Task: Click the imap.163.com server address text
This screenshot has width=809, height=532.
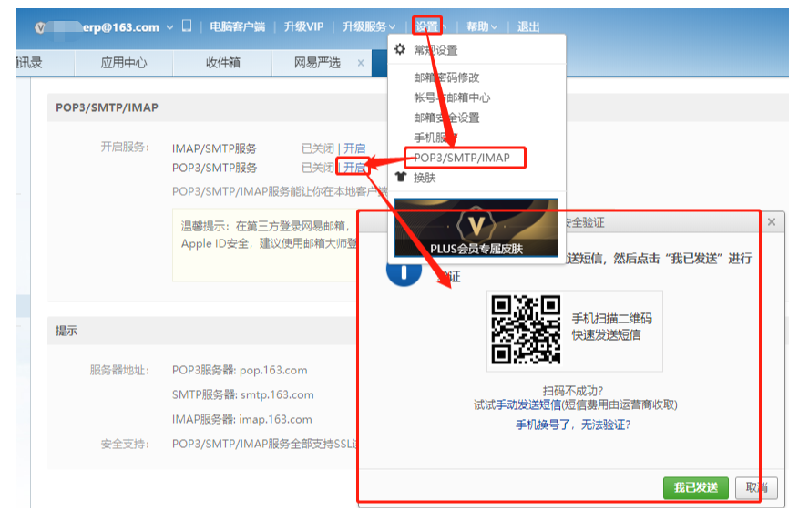Action: [x=275, y=420]
